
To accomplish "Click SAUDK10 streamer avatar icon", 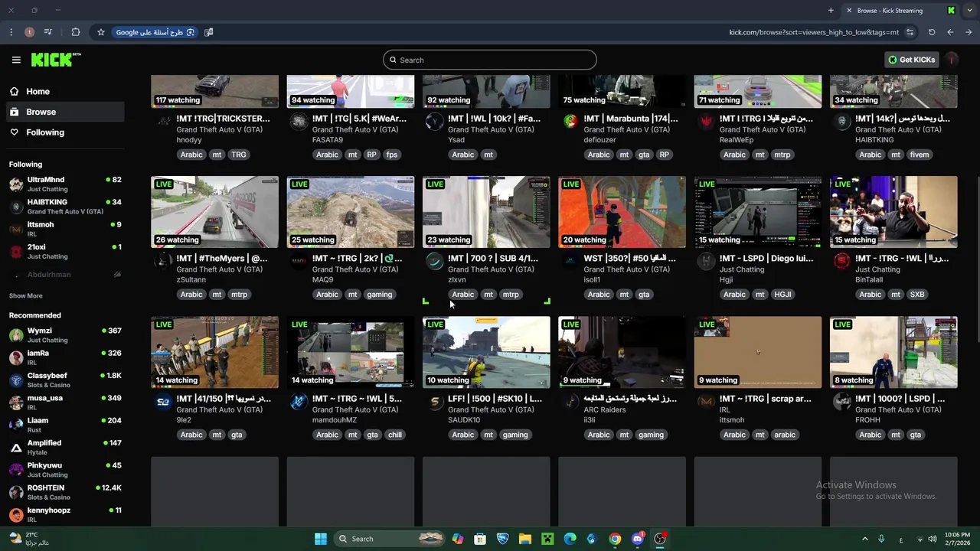I will click(x=435, y=402).
